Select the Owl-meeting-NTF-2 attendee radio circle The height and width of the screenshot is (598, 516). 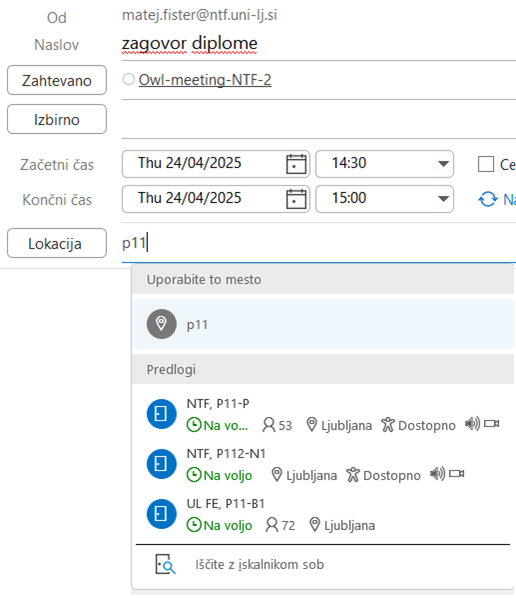pyautogui.click(x=129, y=79)
